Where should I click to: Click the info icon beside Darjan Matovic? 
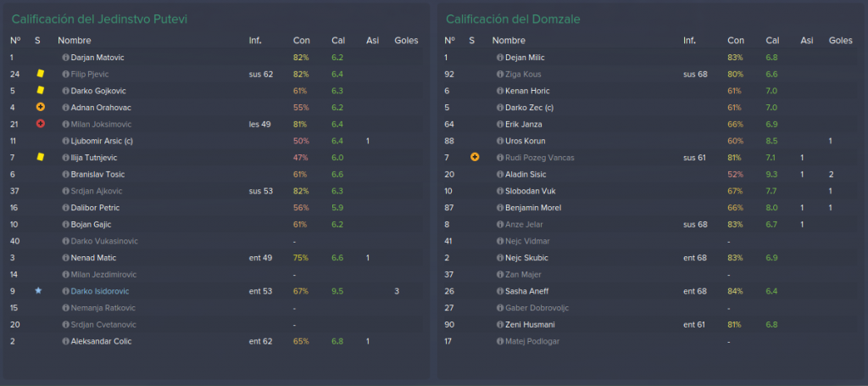[x=66, y=58]
